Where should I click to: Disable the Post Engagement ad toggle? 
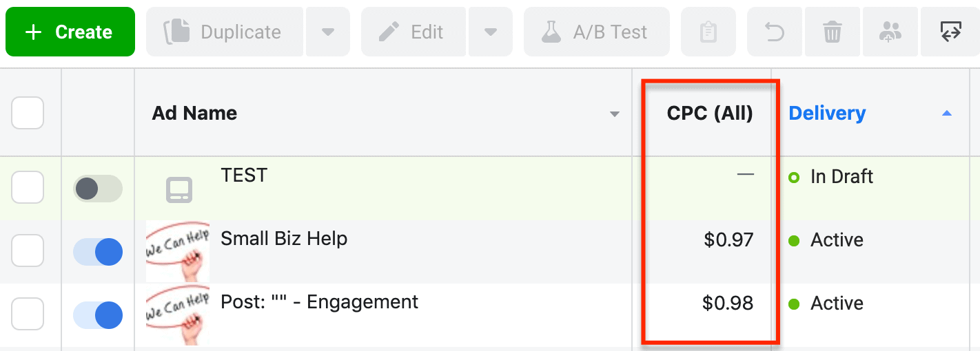[x=98, y=315]
